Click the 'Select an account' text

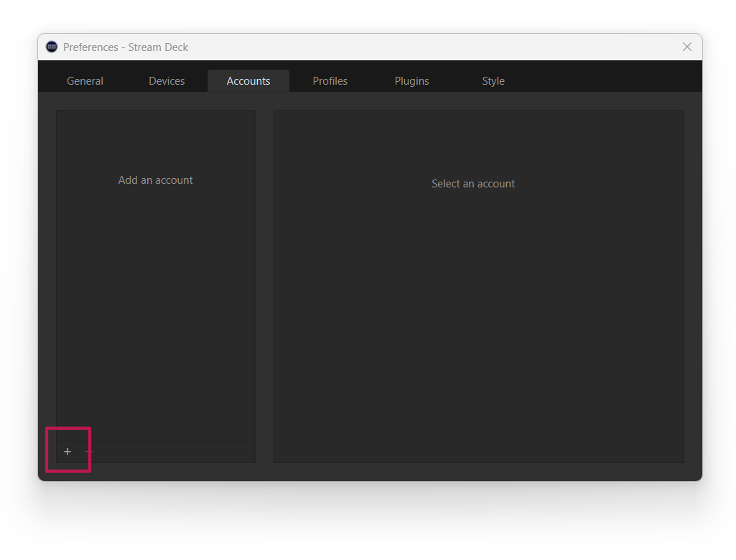(x=473, y=184)
